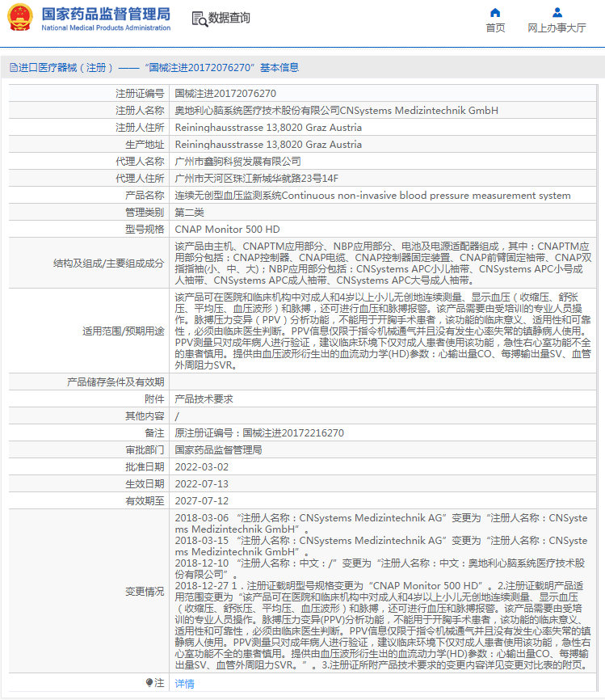
Task: Select the 注册人住所 address value Reininghausstrasse
Action: [268, 128]
